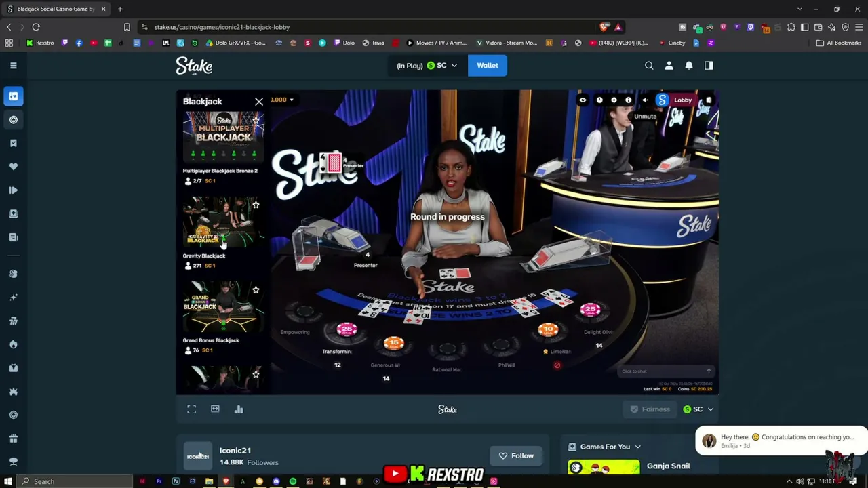This screenshot has height=488, width=868.
Task: Open the Brave shields icon
Action: point(604,27)
